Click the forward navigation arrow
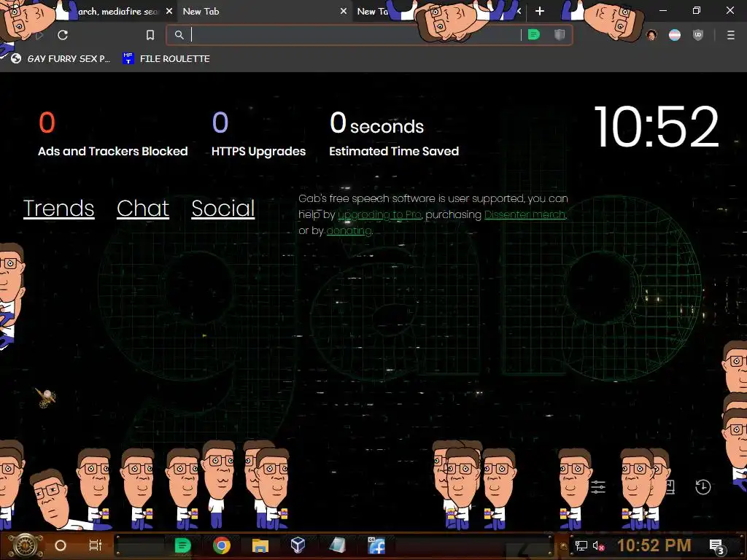The width and height of the screenshot is (747, 560). pyautogui.click(x=39, y=35)
